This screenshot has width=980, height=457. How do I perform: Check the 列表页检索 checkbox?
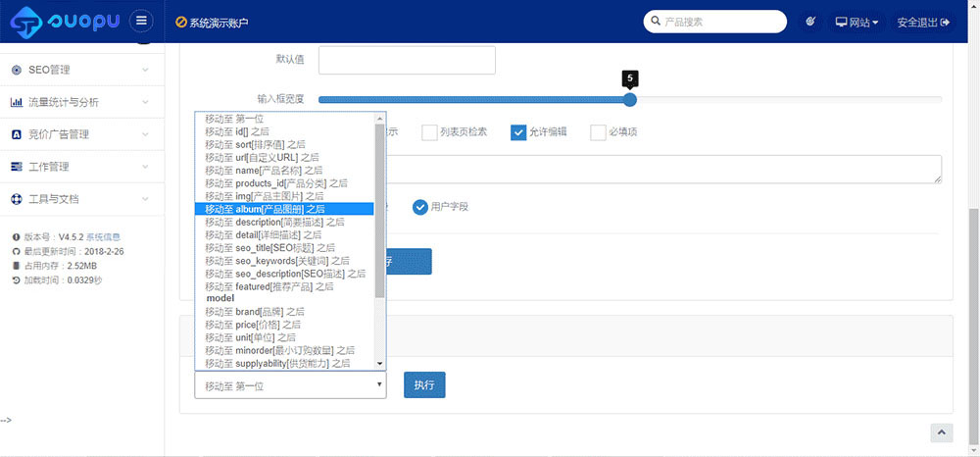point(429,132)
